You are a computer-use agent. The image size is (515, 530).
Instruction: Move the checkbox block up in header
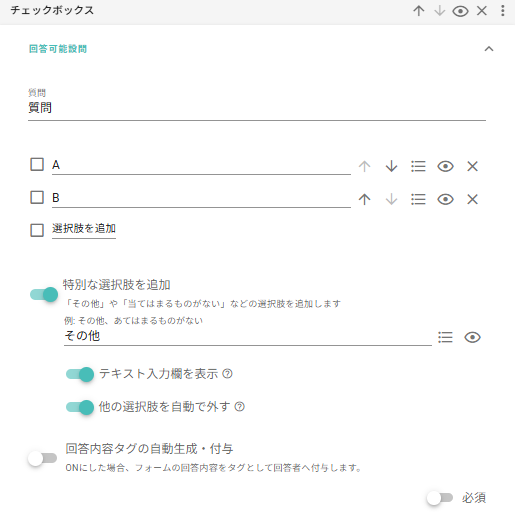point(418,11)
